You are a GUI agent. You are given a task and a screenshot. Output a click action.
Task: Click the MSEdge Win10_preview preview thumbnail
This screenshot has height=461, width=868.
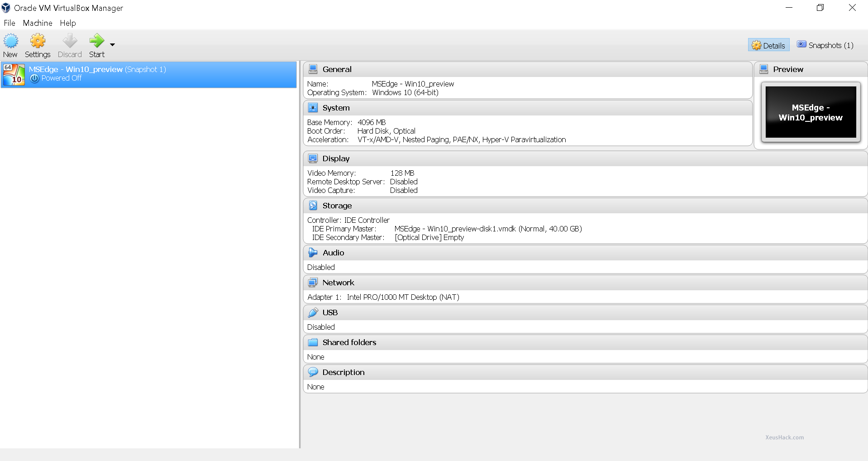pos(811,112)
